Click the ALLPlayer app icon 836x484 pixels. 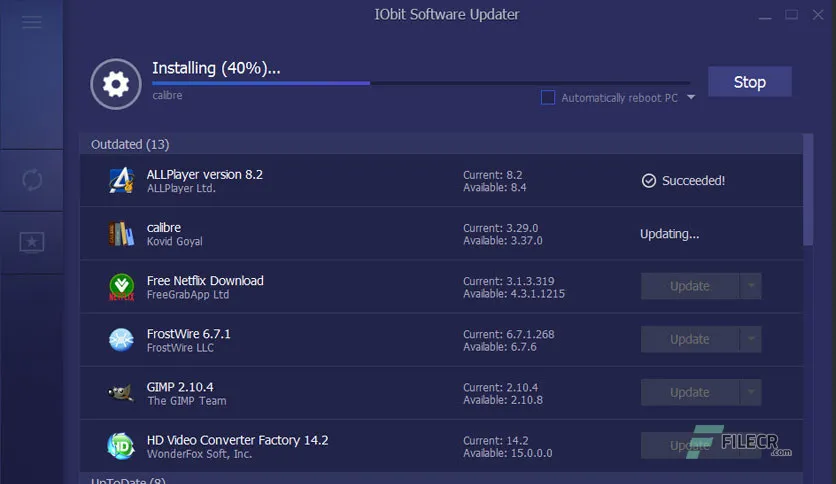pos(122,180)
